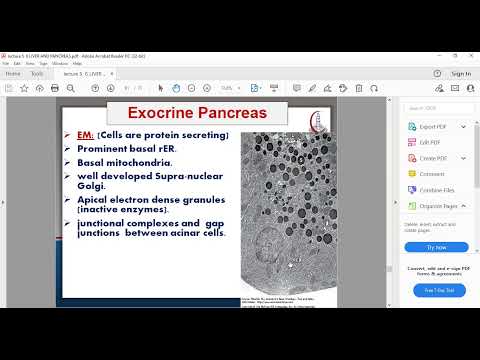Viewport: 480px width, 360px height.
Task: Choose the Selection arrow tool
Action: pos(161,88)
